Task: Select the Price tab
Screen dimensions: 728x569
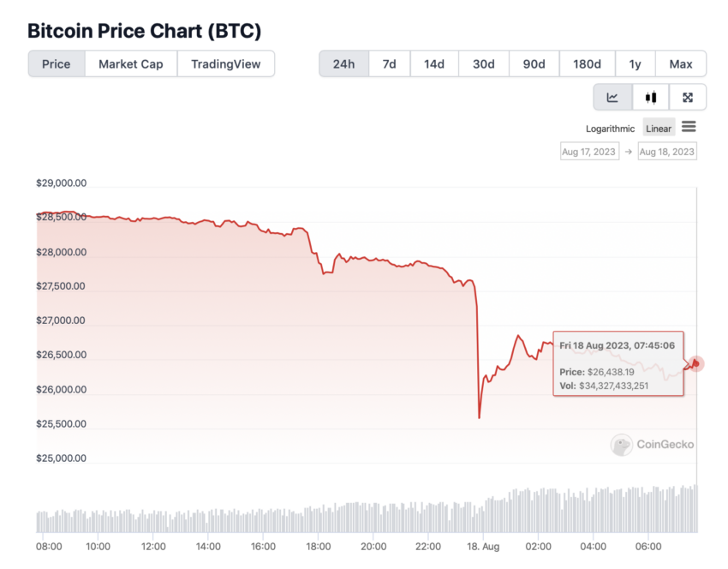Action: (57, 63)
